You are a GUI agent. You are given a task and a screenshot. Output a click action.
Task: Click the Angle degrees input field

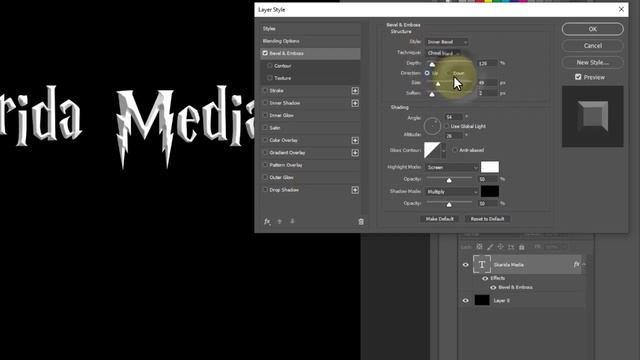coord(454,117)
